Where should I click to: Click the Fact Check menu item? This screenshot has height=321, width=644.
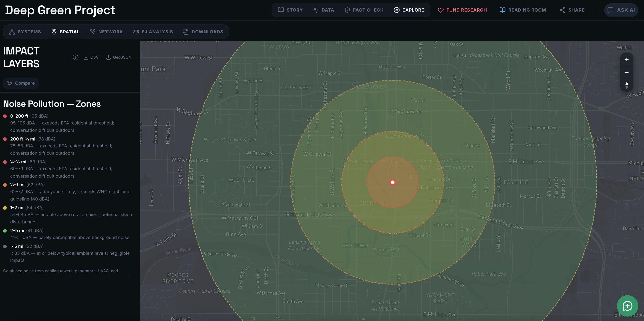[364, 10]
